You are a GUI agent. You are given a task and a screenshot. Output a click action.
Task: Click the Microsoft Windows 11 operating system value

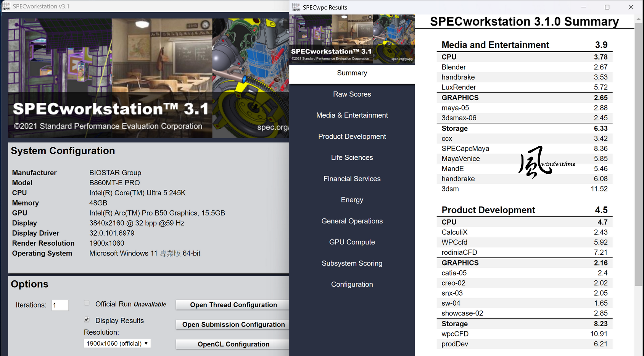pos(145,253)
